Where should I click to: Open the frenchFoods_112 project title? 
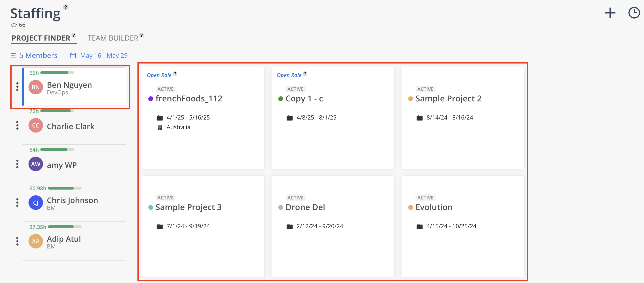[189, 99]
